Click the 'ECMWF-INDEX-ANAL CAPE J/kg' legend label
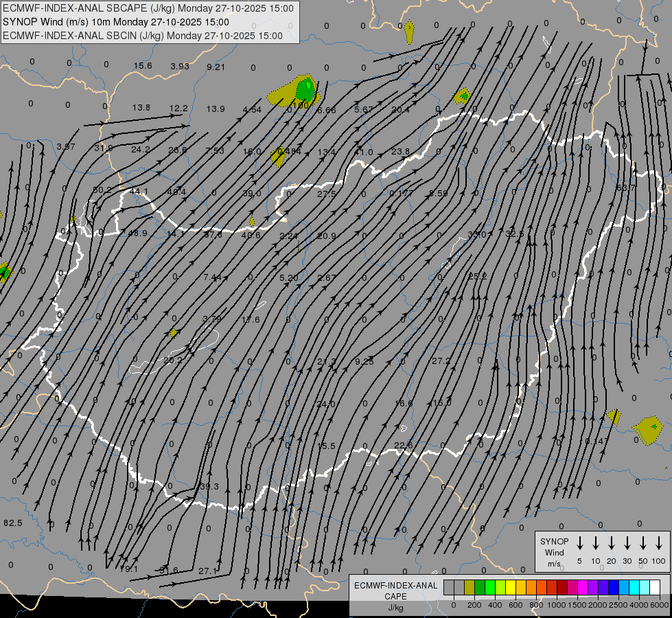The image size is (672, 618). tap(395, 595)
